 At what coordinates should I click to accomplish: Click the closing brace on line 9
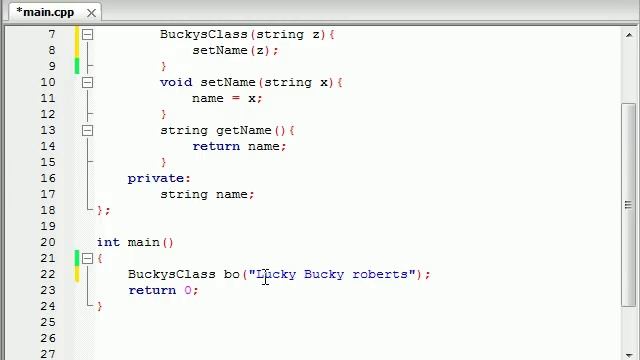(164, 67)
